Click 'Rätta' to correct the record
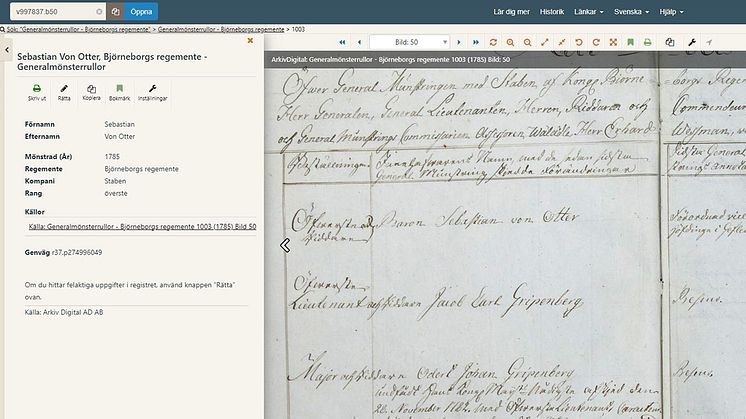Screen dimensions: 746x419 point(64,93)
